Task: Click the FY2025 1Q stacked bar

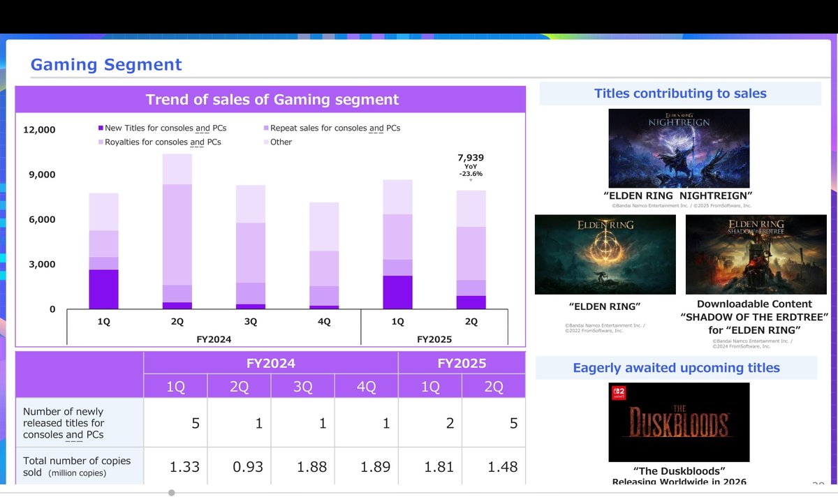Action: tap(397, 244)
